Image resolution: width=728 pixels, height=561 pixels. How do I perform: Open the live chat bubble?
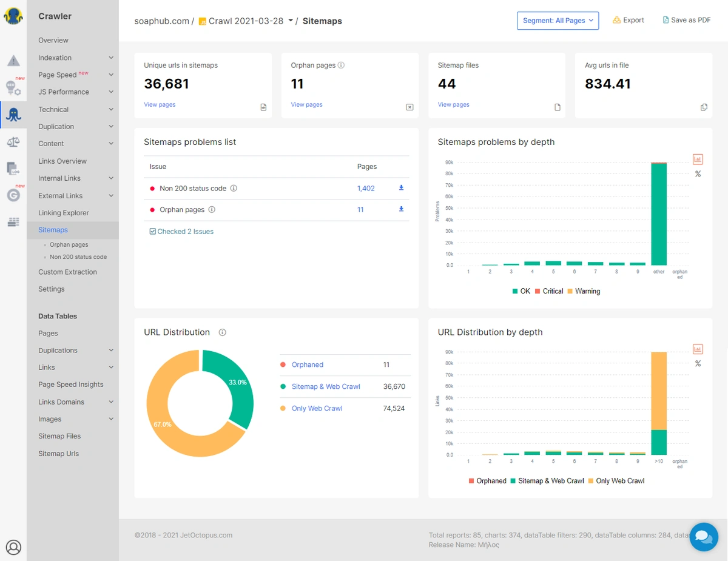coord(704,537)
